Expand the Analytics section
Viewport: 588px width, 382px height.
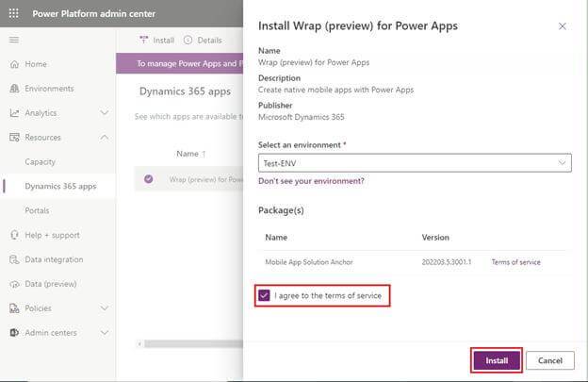(104, 113)
